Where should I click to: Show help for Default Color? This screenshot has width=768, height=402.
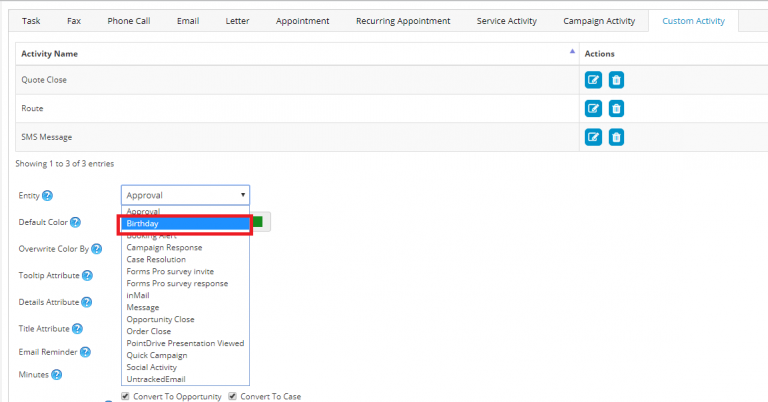coord(75,222)
